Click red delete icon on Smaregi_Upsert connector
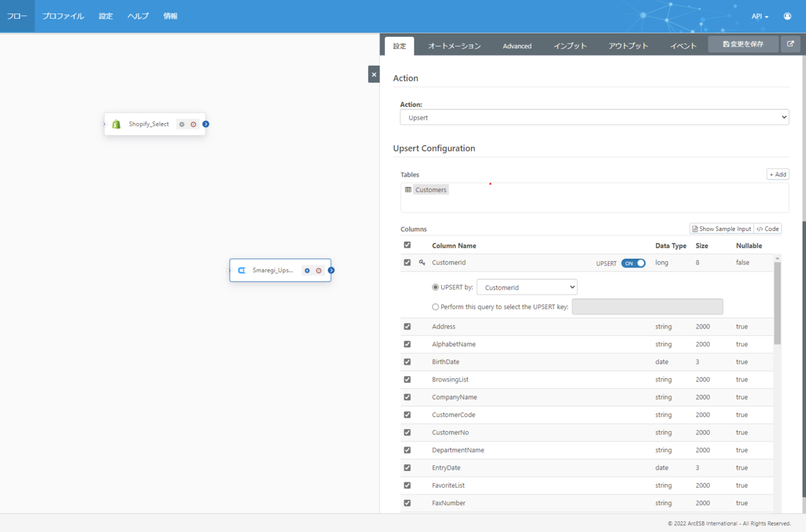806x532 pixels. click(x=319, y=271)
